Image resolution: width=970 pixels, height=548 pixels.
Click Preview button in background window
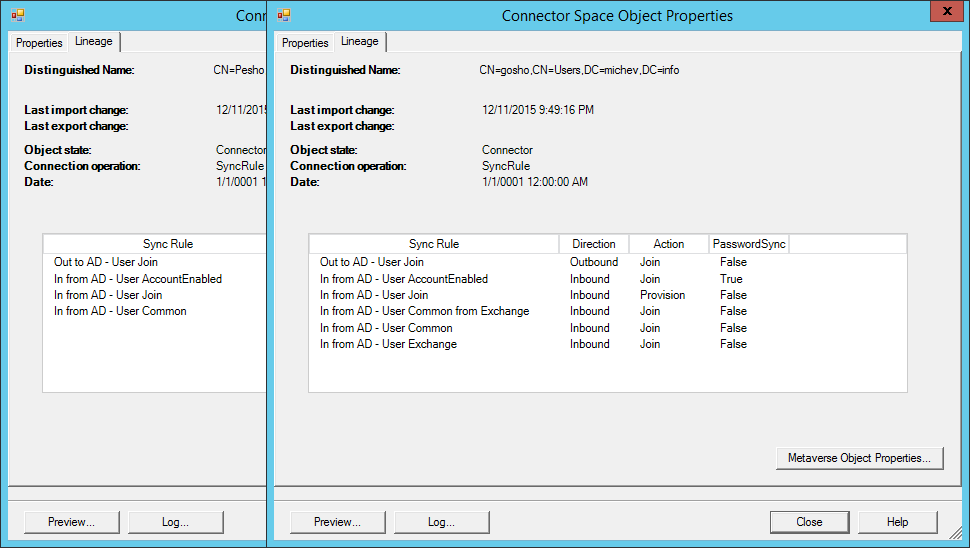(71, 522)
